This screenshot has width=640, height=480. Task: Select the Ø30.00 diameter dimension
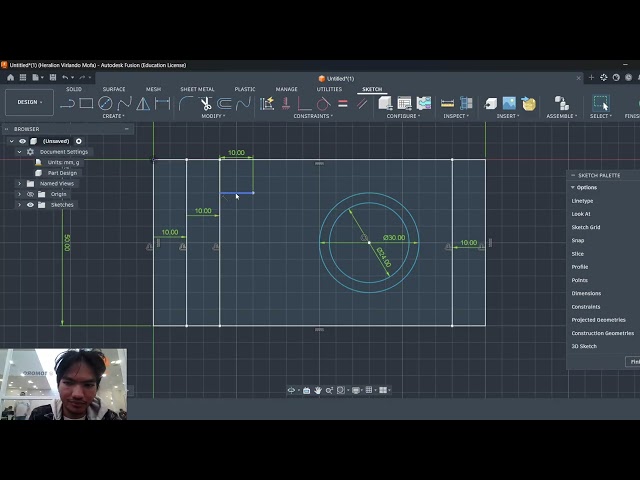tap(394, 238)
